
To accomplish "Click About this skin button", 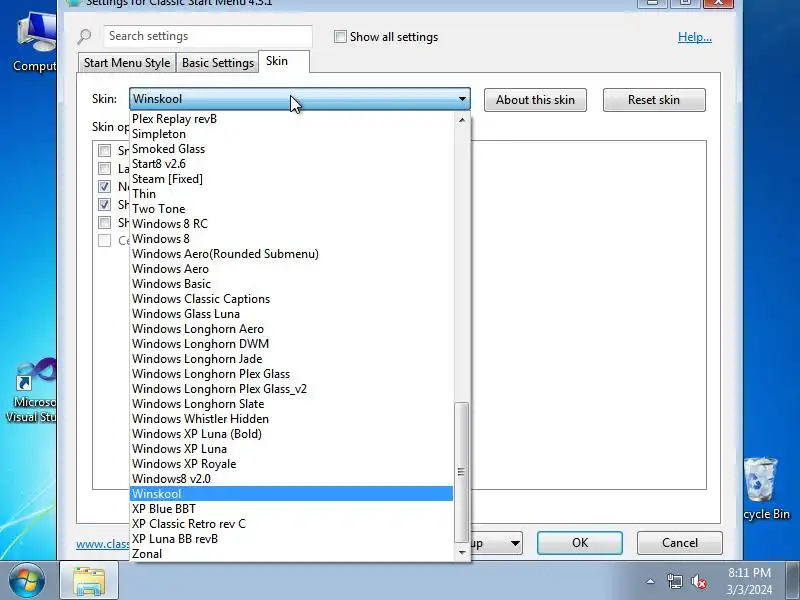I will pyautogui.click(x=535, y=100).
